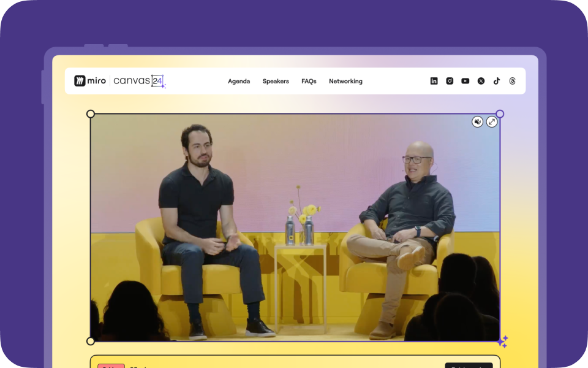Open the YouTube channel icon

click(x=466, y=81)
